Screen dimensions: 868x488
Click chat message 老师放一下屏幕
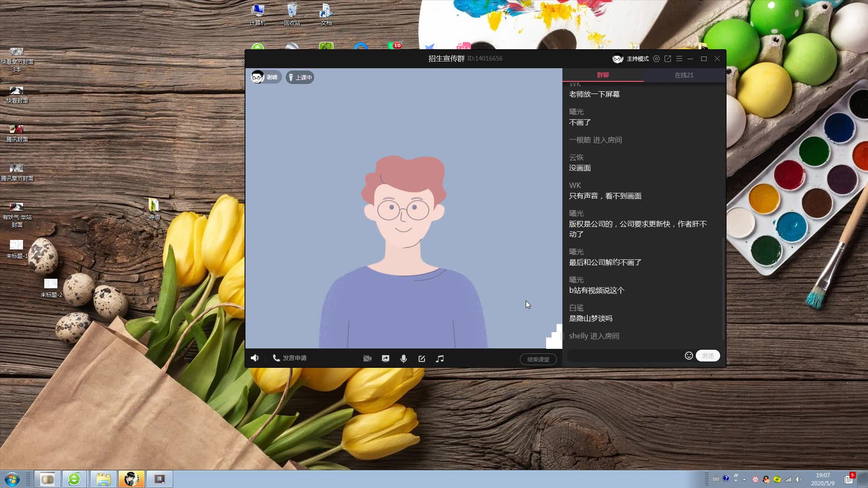[x=594, y=94]
